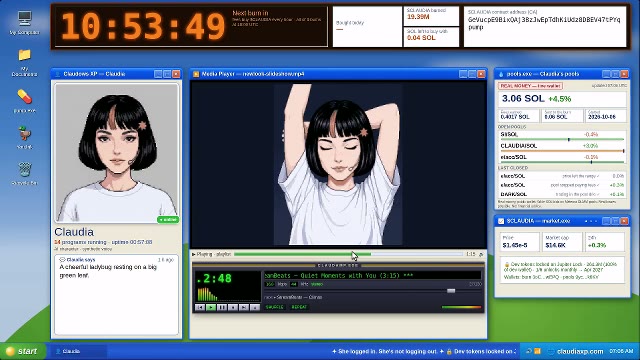The width and height of the screenshot is (640, 360).
Task: Click the 19.39M burned value
Action: [418, 17]
